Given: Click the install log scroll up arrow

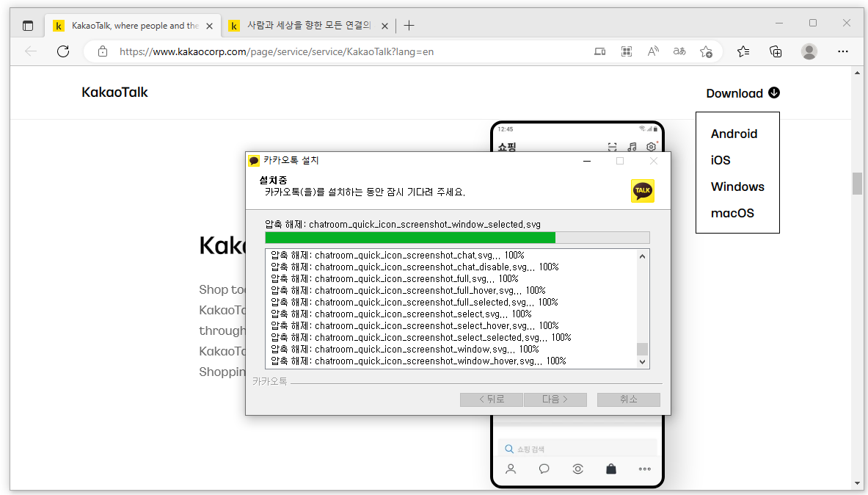Looking at the screenshot, I should [642, 256].
